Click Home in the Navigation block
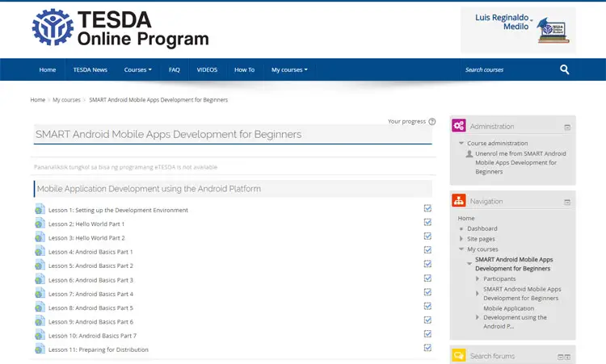The image size is (606, 364). click(466, 219)
